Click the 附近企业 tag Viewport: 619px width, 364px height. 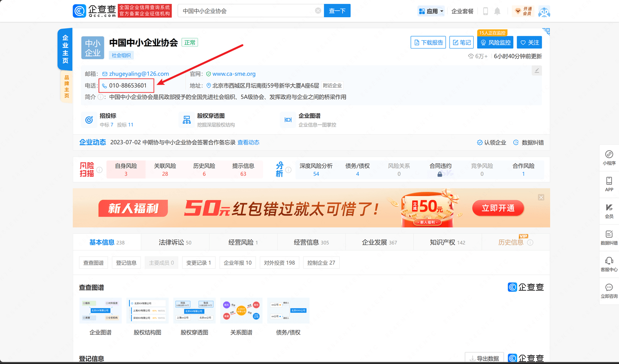click(332, 86)
